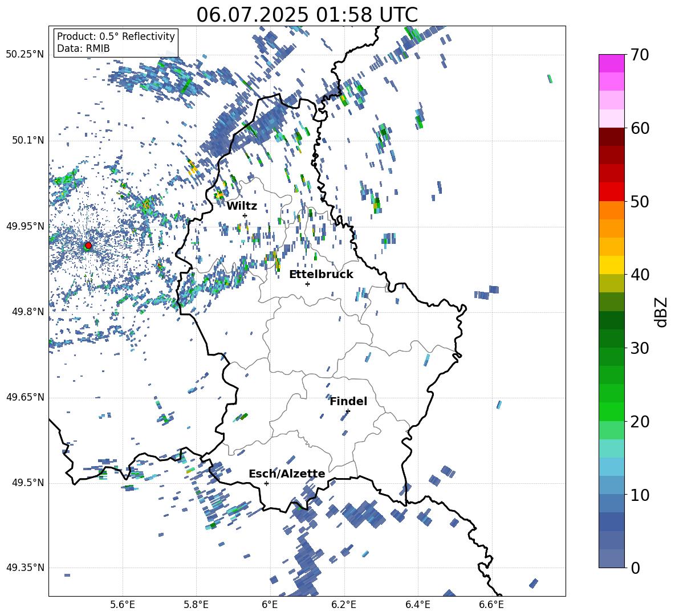Click the 49.35°N latitude label
The width and height of the screenshot is (675, 616).
pyautogui.click(x=25, y=568)
